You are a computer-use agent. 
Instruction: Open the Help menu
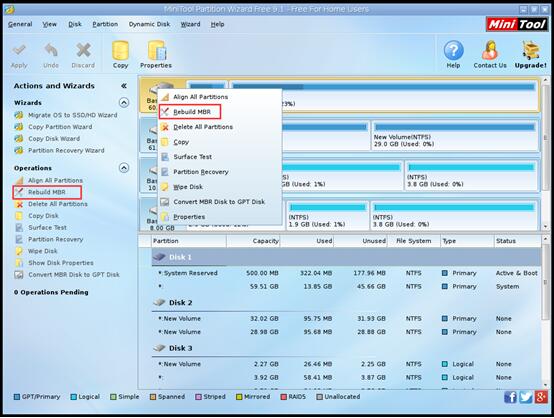[218, 24]
